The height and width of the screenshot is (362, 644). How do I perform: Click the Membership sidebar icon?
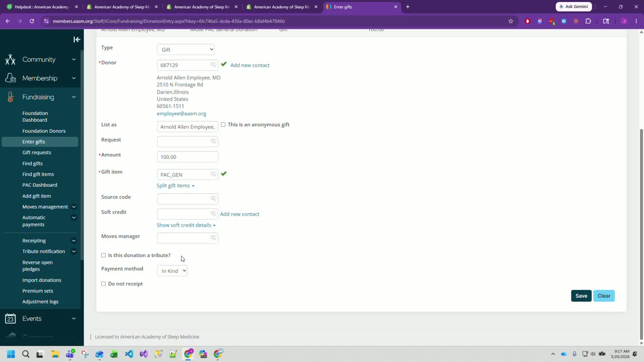point(10,78)
